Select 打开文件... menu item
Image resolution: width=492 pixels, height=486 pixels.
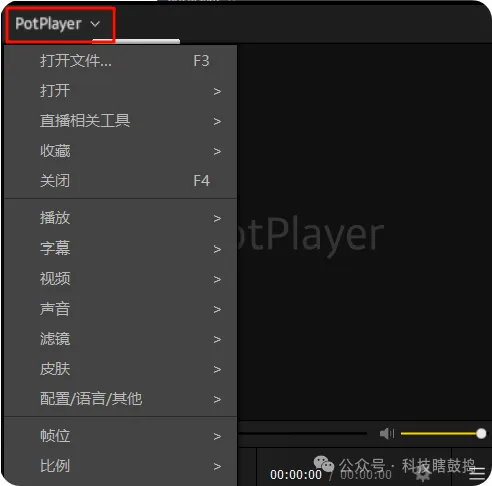[x=121, y=61]
